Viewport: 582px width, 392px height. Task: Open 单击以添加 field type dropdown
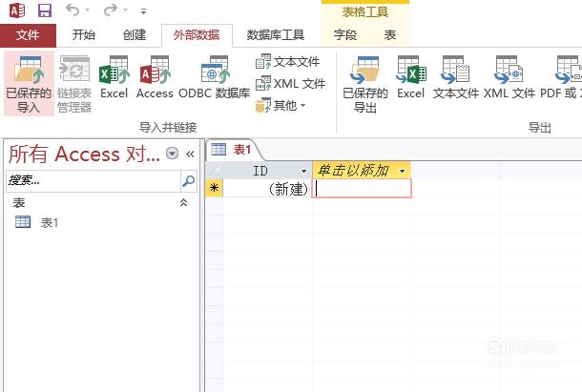click(x=402, y=171)
